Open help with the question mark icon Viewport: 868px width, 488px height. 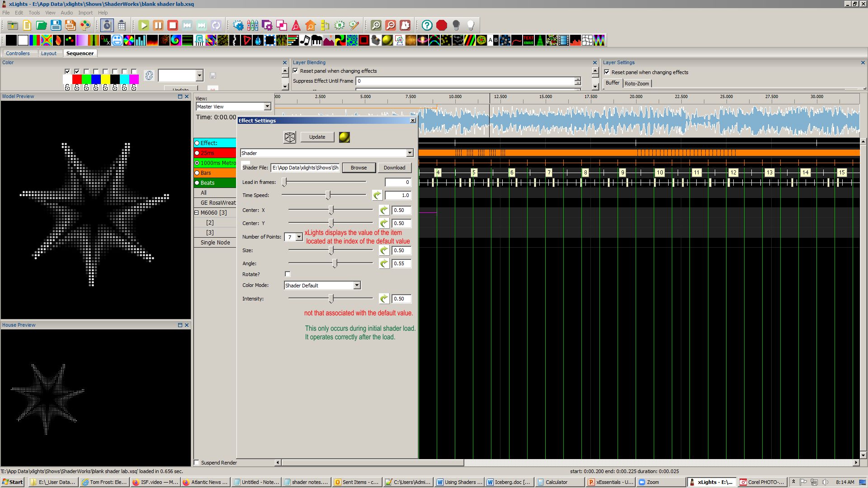click(427, 25)
